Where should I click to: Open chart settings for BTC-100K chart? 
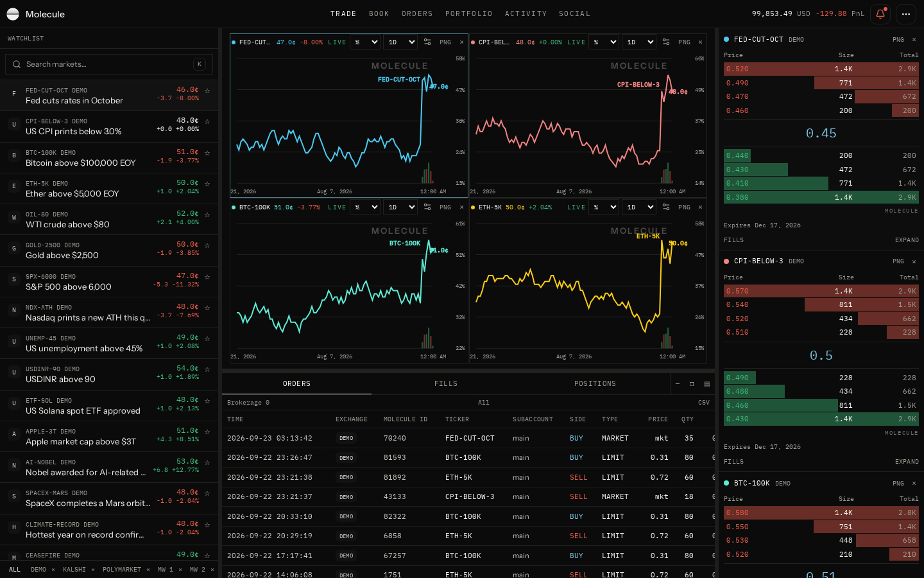click(x=427, y=207)
